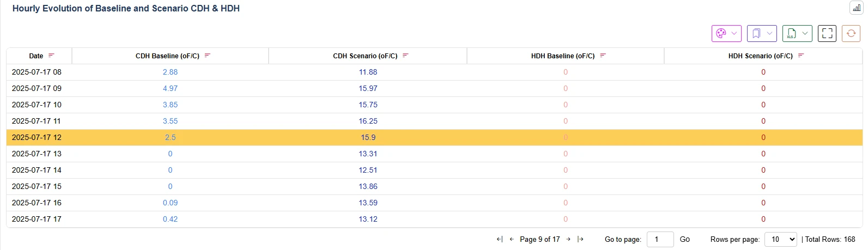Select row date 2025-07-17 15
Viewport: 868px width, 250px height.
pos(37,186)
